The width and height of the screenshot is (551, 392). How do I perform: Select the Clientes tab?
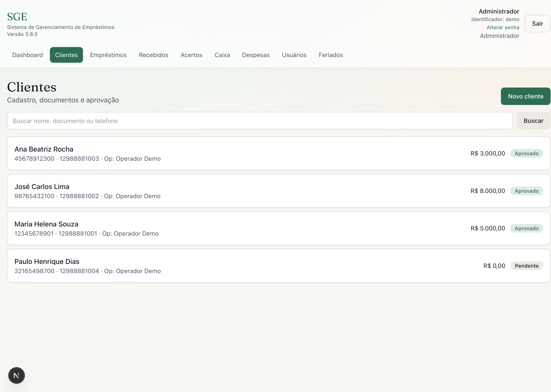point(66,55)
